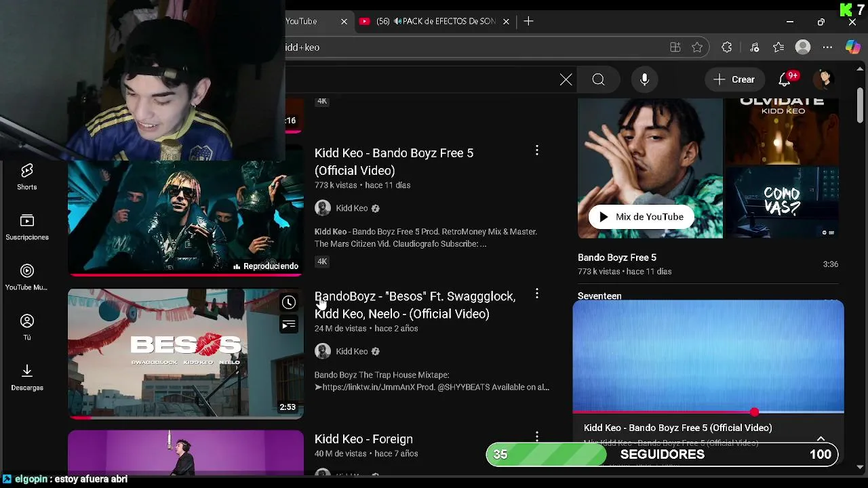Add Besos video to Watch Later
The height and width of the screenshot is (488, 868).
pos(289,303)
